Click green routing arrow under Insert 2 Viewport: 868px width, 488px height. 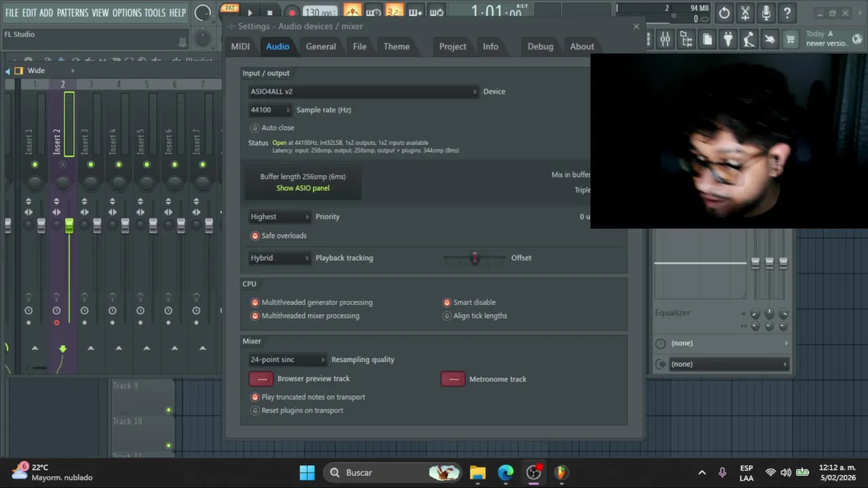coord(62,348)
